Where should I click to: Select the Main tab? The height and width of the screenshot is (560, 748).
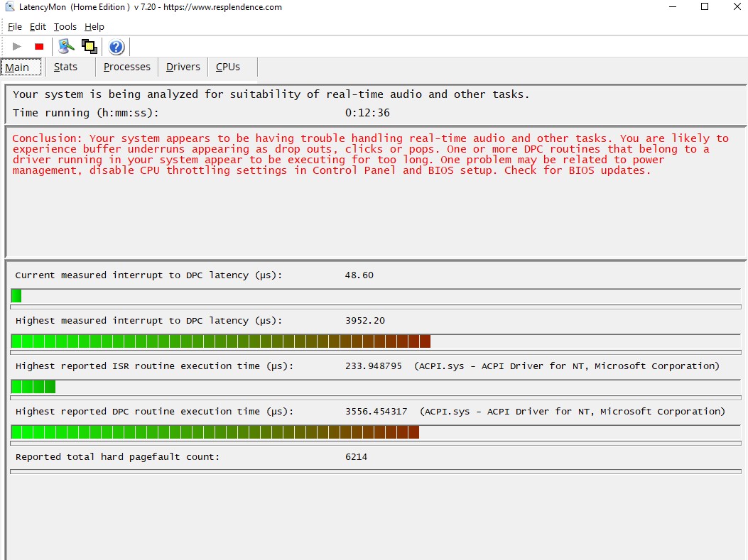(x=18, y=66)
